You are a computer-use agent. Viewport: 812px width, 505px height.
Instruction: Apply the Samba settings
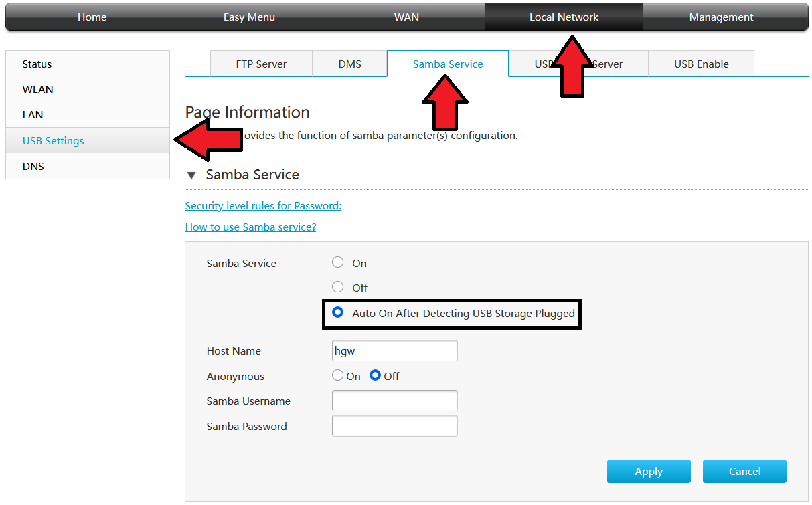pyautogui.click(x=648, y=471)
